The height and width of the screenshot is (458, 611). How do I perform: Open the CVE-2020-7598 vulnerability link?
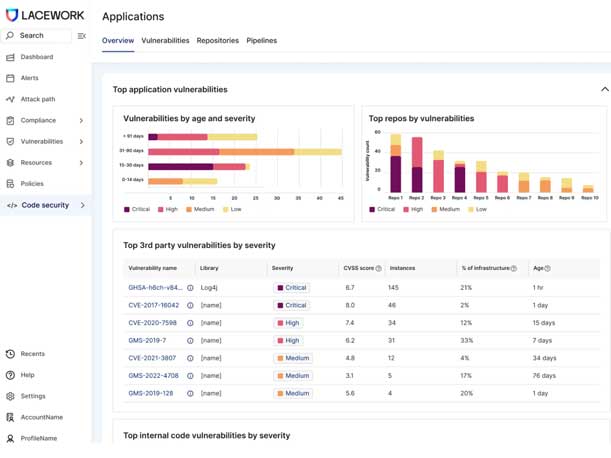click(152, 323)
